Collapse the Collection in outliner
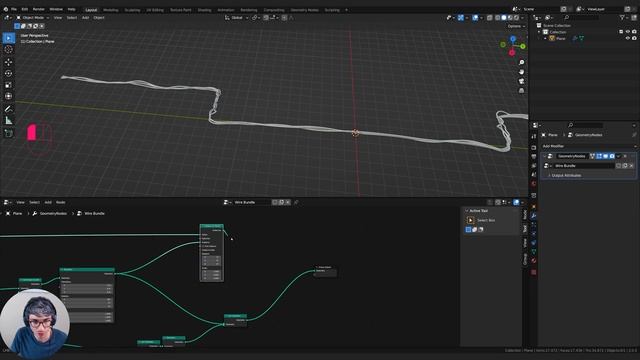Viewport: 640px width, 360px height. click(x=539, y=32)
